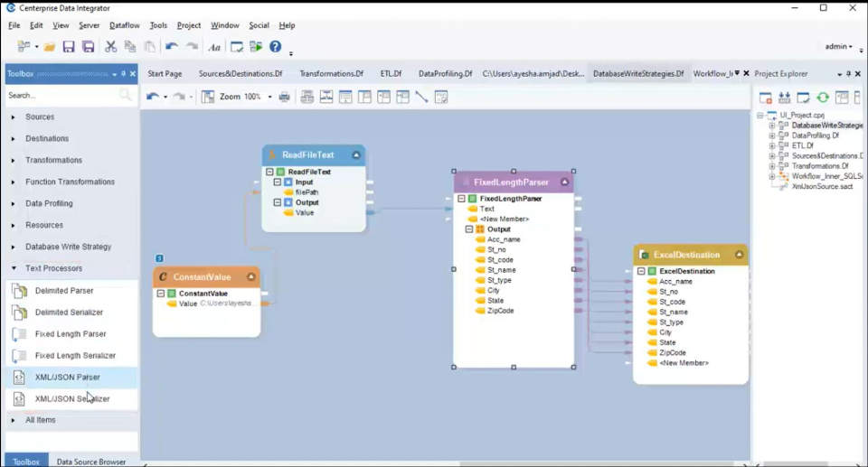
Task: Collapse the FixedLengthParser object header arrow
Action: 564,182
